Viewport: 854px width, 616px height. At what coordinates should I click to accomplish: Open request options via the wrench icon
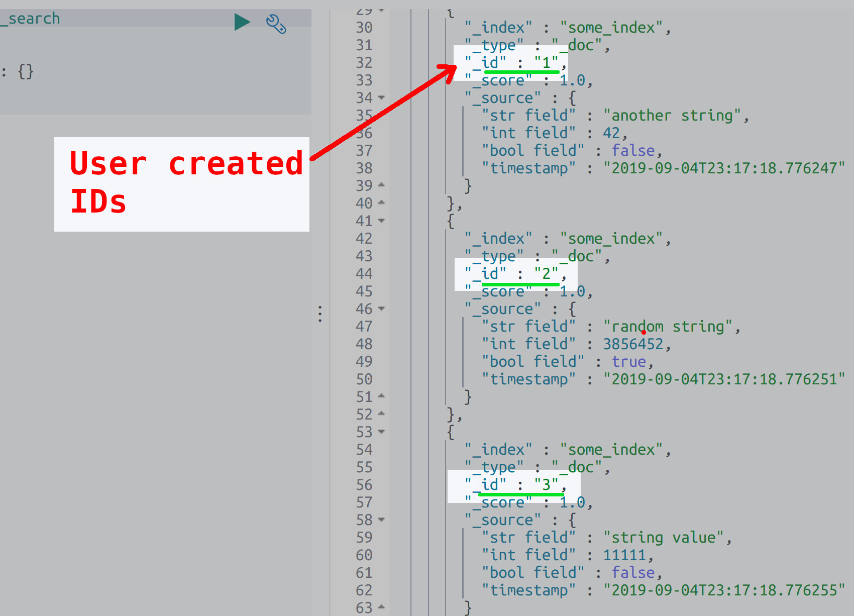[x=276, y=24]
